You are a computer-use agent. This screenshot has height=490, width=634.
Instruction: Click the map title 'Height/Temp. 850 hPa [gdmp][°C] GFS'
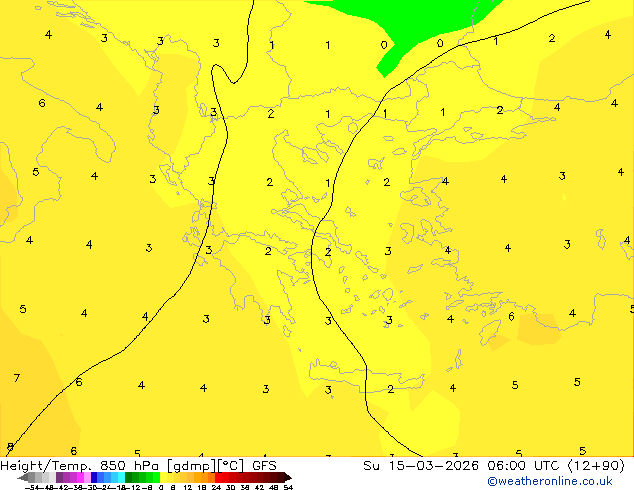(138, 466)
